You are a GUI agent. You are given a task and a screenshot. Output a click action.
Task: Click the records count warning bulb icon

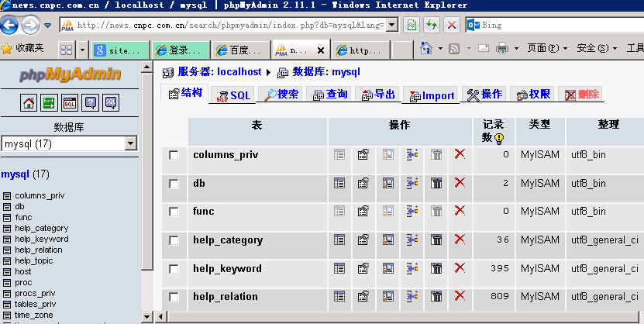coord(499,139)
